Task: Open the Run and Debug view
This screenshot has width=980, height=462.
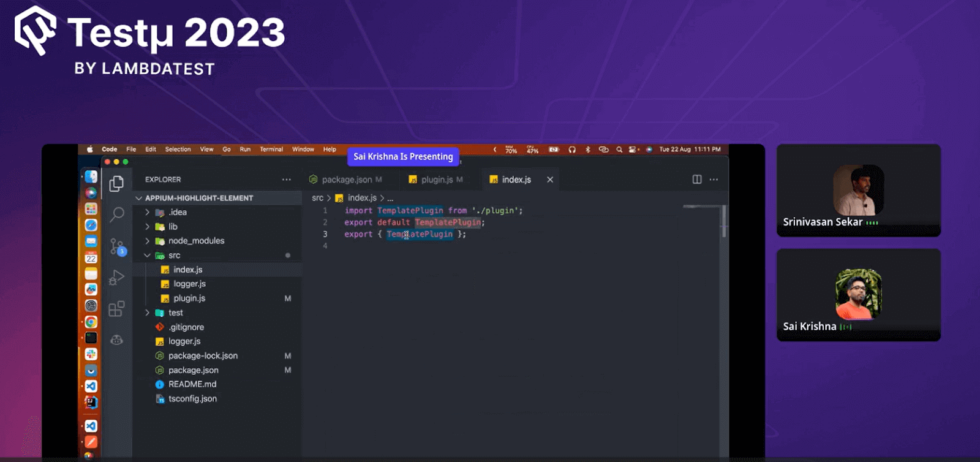Action: tap(116, 278)
